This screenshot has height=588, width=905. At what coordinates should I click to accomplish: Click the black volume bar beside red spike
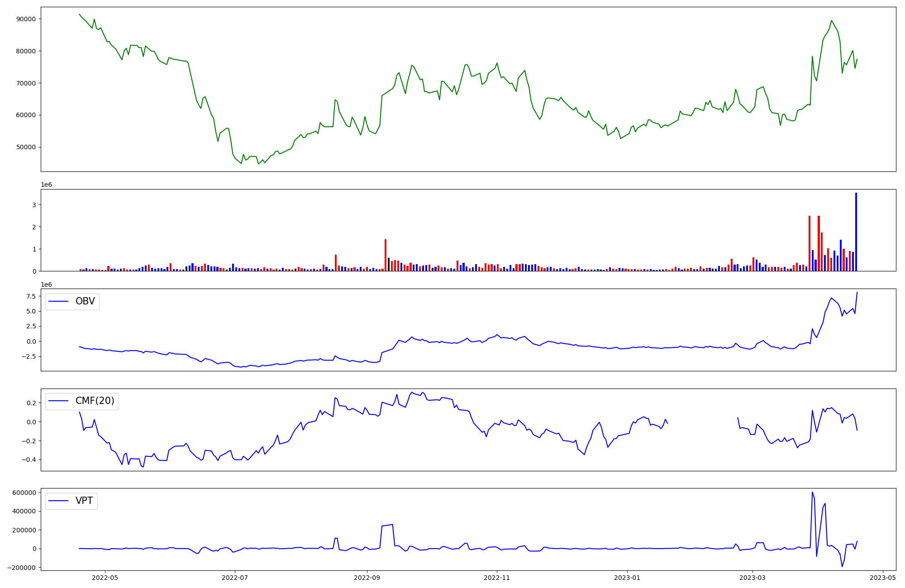[x=389, y=265]
